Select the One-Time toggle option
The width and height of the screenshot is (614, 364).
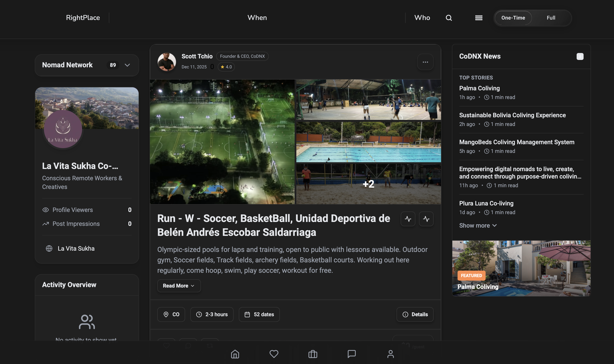click(x=513, y=18)
